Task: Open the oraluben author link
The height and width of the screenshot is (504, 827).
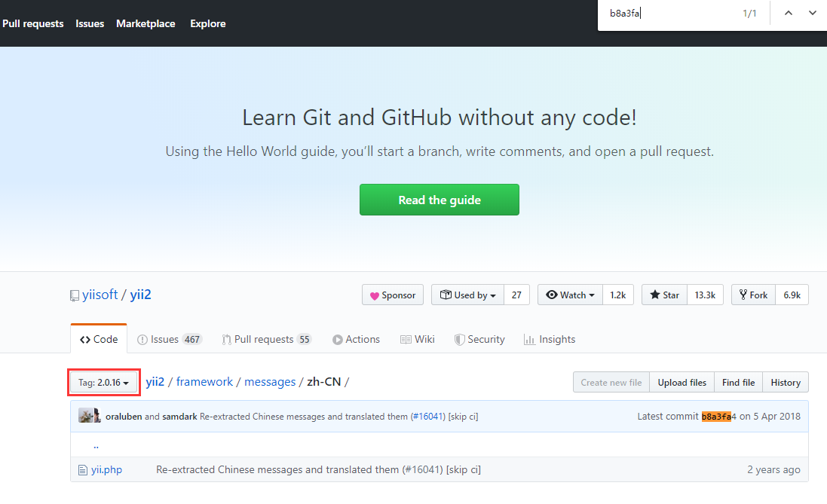Action: [124, 417]
